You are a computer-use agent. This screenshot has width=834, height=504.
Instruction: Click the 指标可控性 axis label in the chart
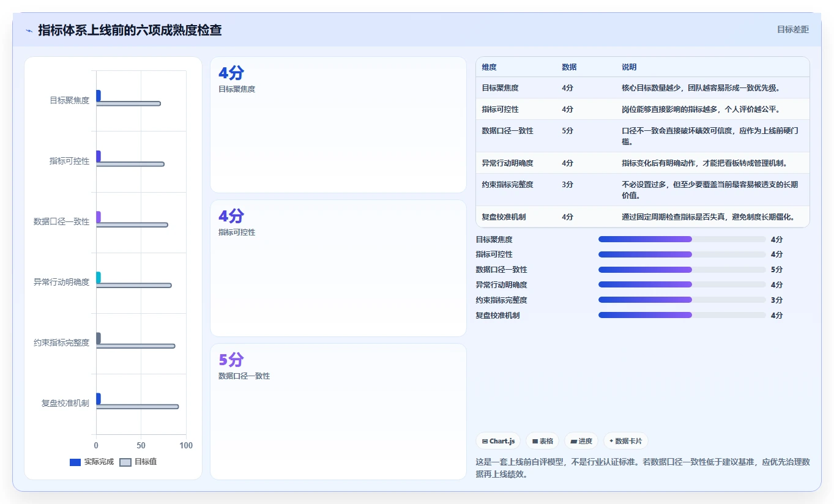tap(69, 161)
